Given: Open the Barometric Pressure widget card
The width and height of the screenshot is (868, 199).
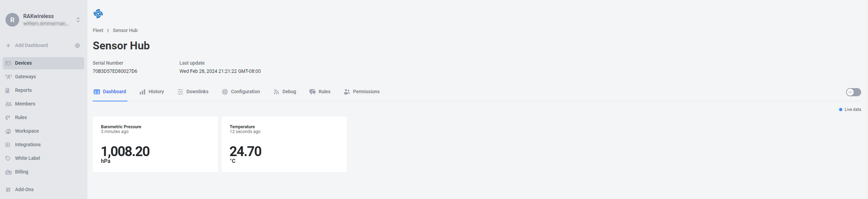Looking at the screenshot, I should 156,144.
